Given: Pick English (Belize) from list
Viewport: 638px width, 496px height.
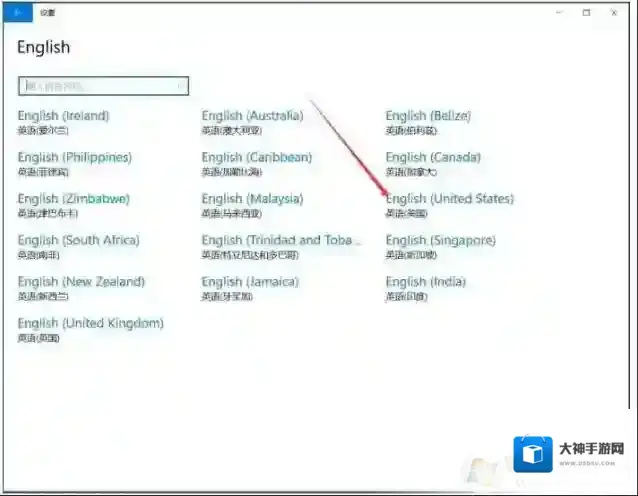Looking at the screenshot, I should (428, 116).
